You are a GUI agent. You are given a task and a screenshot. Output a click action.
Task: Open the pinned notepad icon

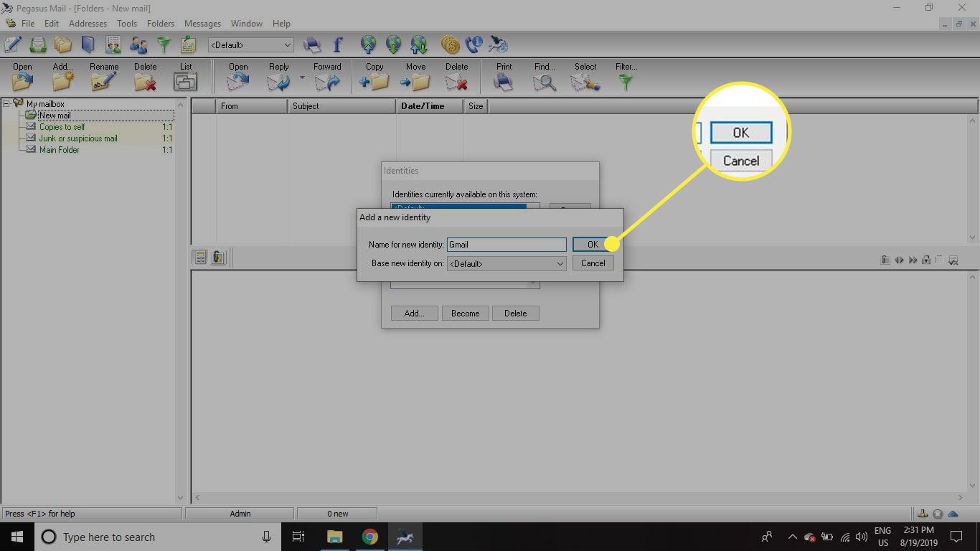pos(188,45)
